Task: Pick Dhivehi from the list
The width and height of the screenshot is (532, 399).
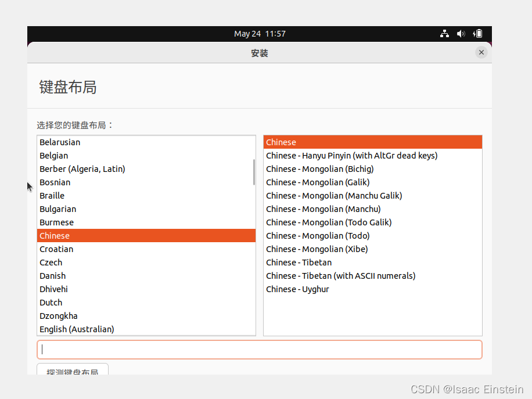Action: tap(146, 289)
